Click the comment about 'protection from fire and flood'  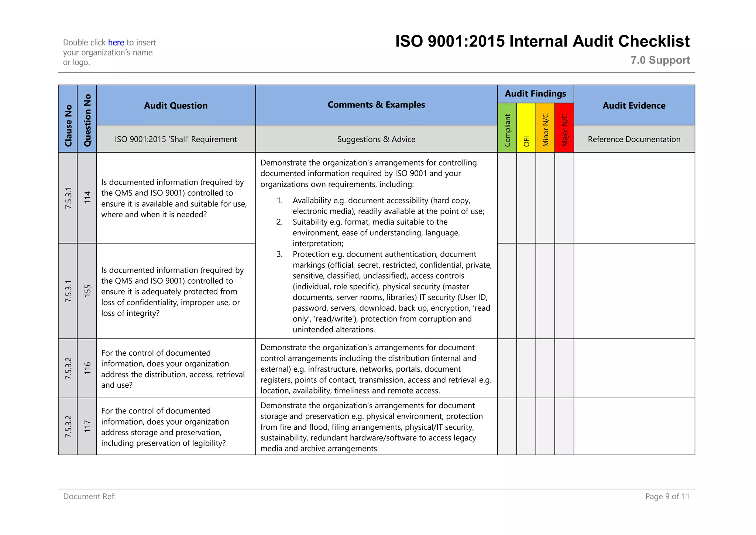click(x=372, y=427)
